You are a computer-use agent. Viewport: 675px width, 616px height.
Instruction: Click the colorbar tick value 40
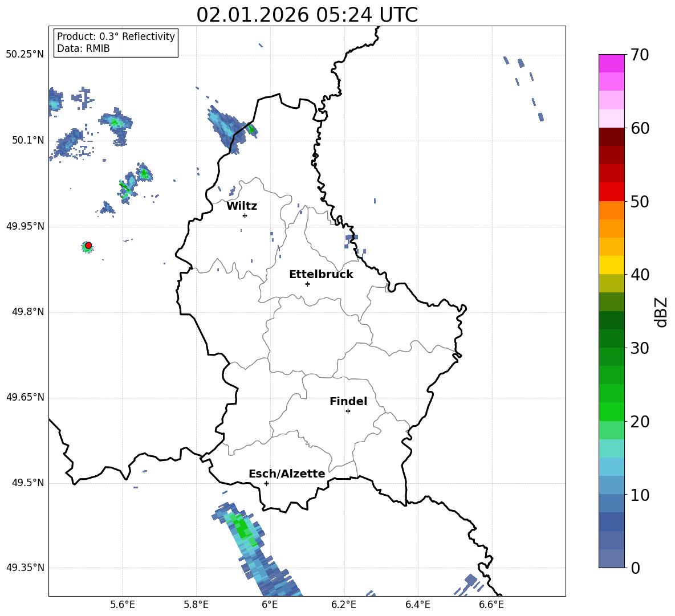pos(640,275)
